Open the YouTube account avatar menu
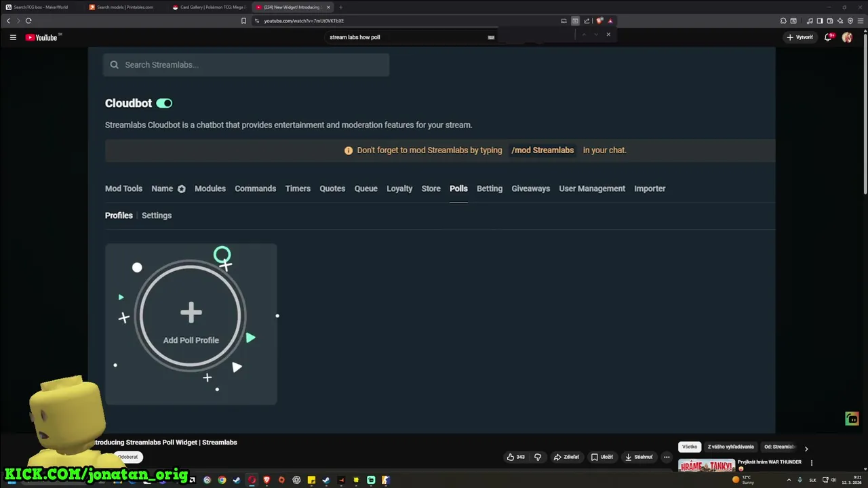 click(x=847, y=37)
